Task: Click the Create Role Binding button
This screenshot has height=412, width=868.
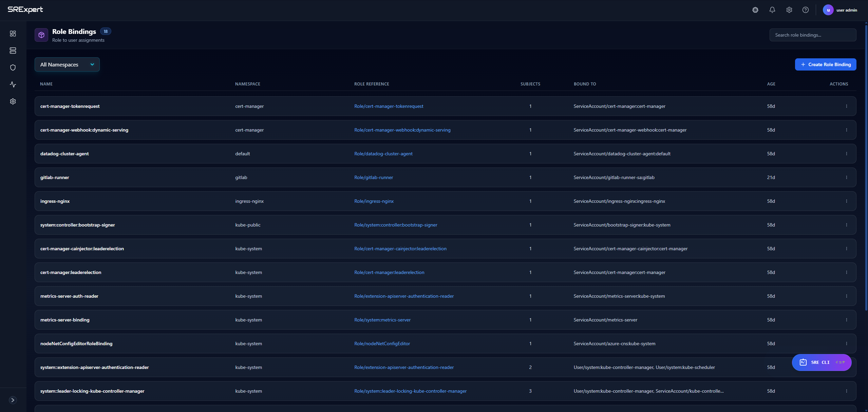Action: click(825, 64)
